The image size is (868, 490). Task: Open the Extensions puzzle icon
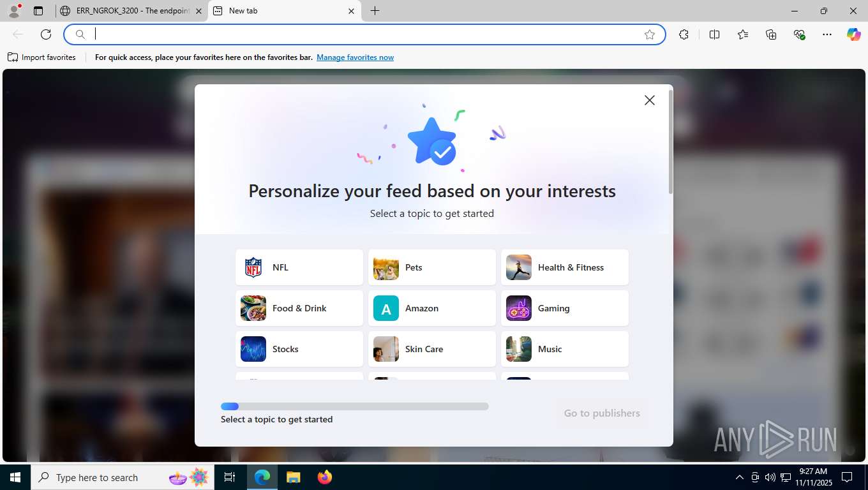tap(684, 34)
